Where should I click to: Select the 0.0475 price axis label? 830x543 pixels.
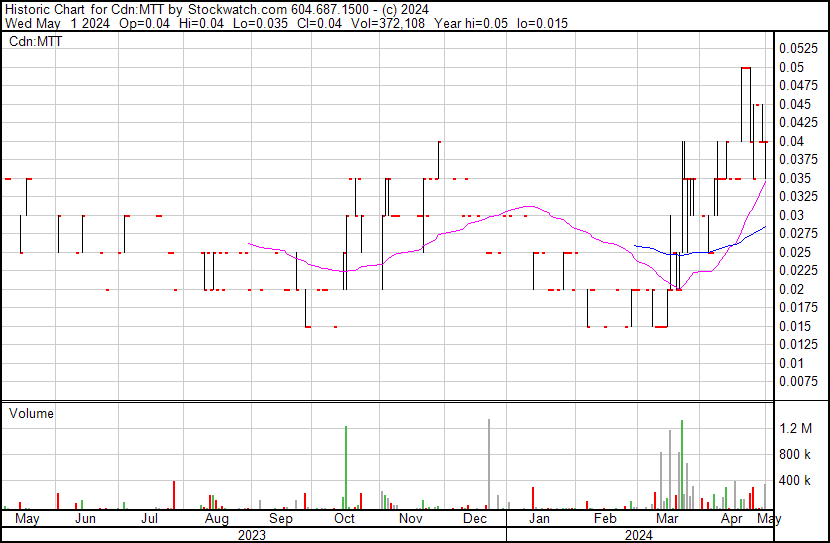click(799, 85)
